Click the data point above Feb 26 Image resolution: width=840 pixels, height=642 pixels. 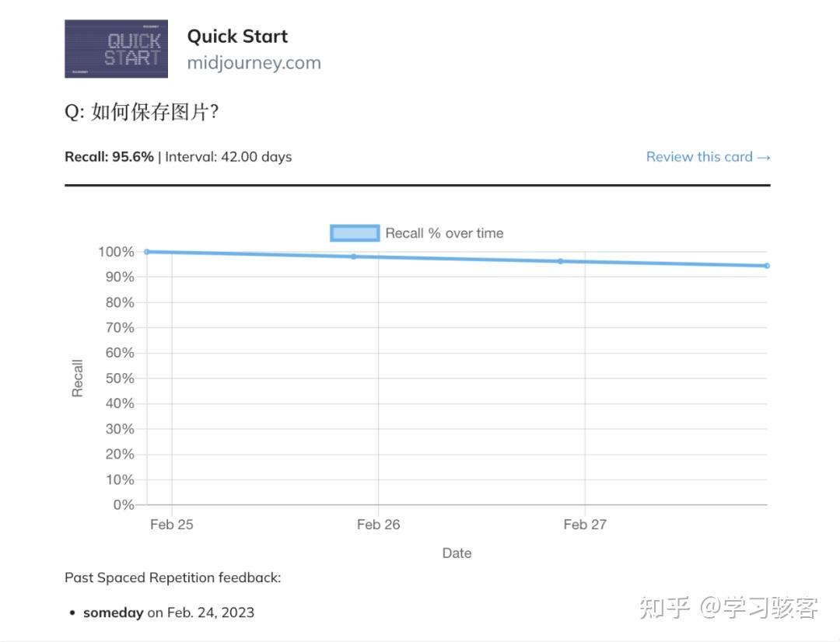click(x=355, y=256)
